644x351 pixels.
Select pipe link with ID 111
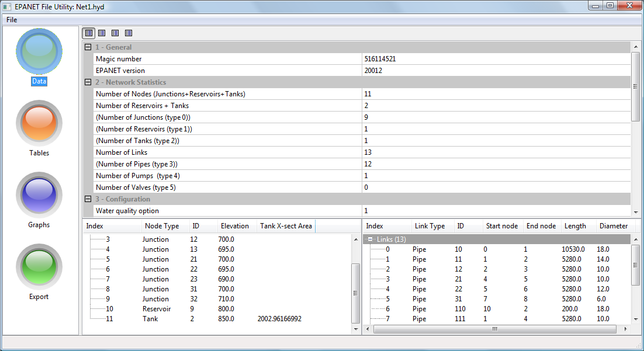(497, 319)
